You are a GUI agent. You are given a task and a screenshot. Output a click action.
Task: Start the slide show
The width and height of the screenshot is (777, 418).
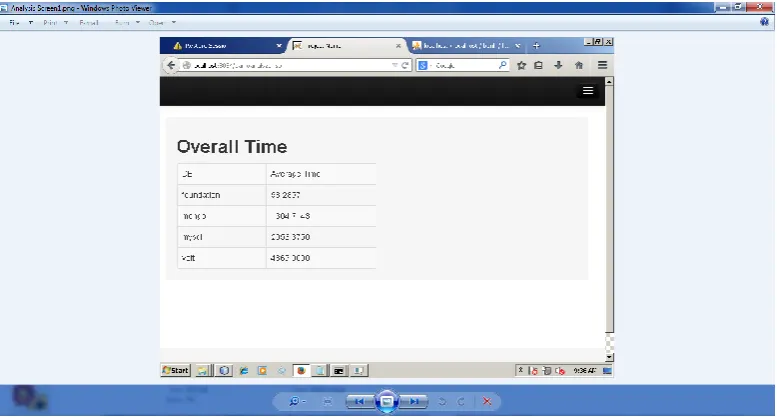tap(387, 401)
